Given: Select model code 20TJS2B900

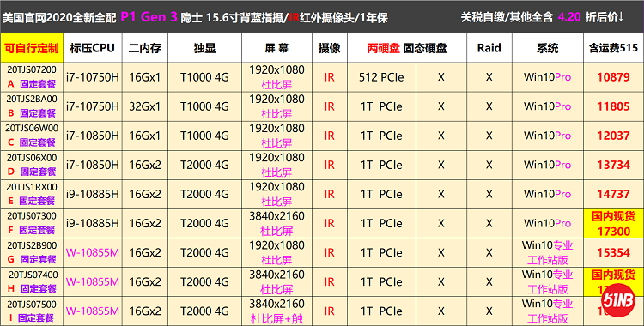Looking at the screenshot, I should pyautogui.click(x=32, y=245).
